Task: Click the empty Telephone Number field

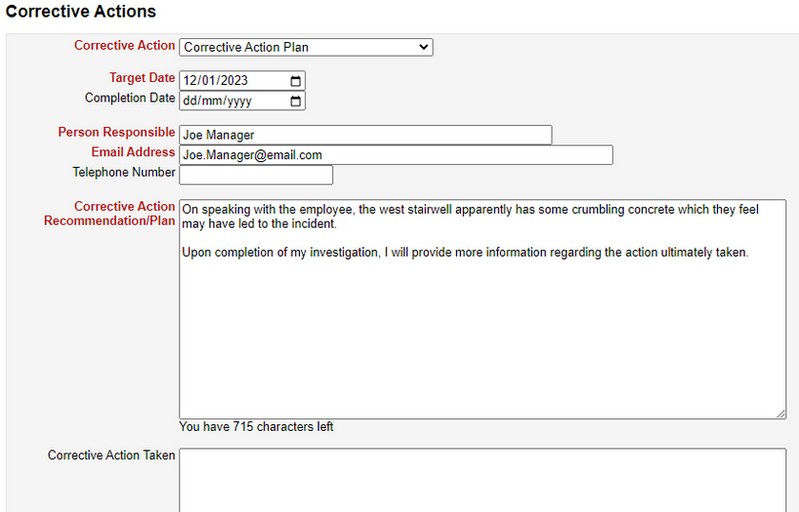Action: [x=255, y=175]
